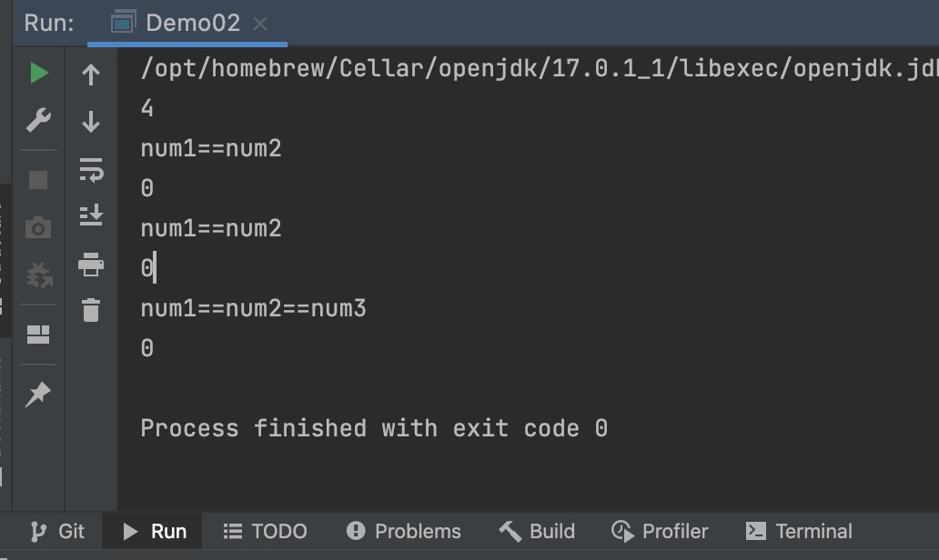Screen dimensions: 939x560
Task: Print the console output
Action: click(x=91, y=264)
